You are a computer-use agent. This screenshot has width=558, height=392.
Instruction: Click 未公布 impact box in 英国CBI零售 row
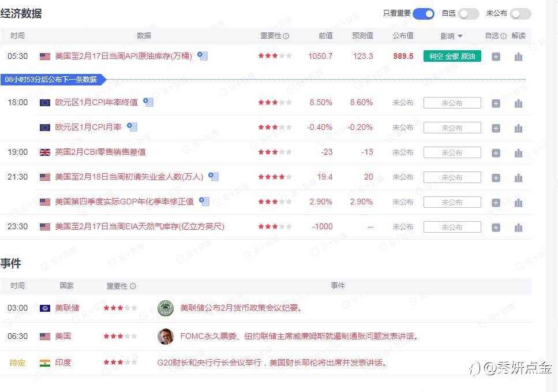point(452,152)
